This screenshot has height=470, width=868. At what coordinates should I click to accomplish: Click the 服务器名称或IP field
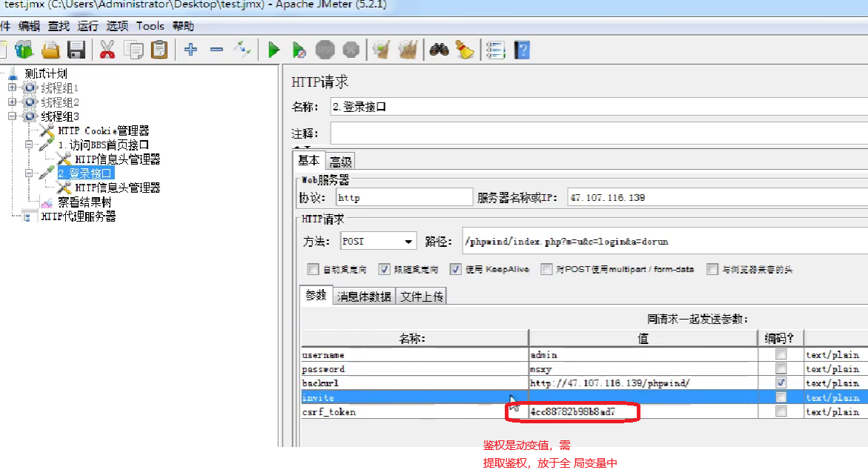pos(718,198)
